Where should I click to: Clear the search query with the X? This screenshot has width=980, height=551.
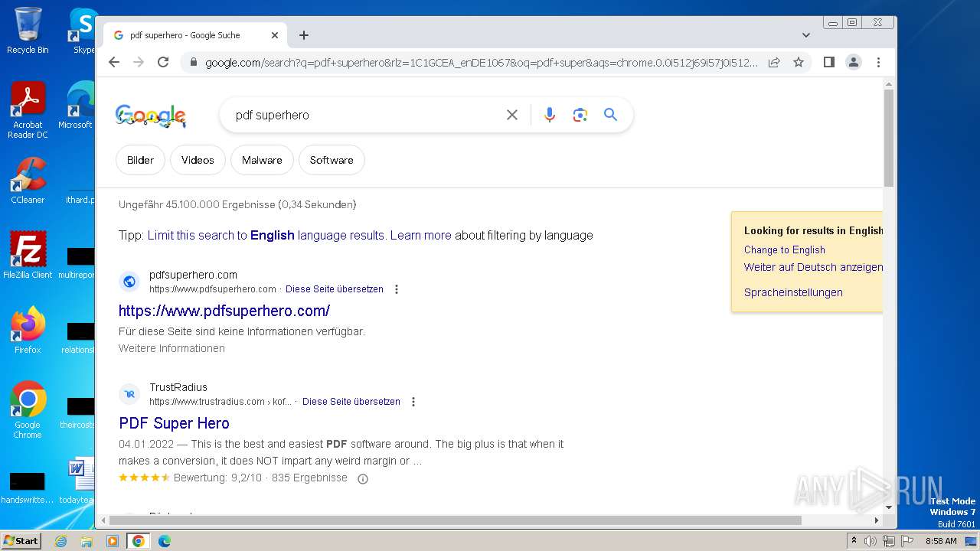(x=512, y=115)
